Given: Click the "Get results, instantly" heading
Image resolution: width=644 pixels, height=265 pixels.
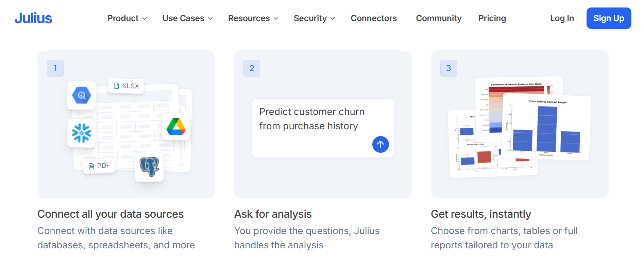Looking at the screenshot, I should click(x=481, y=214).
